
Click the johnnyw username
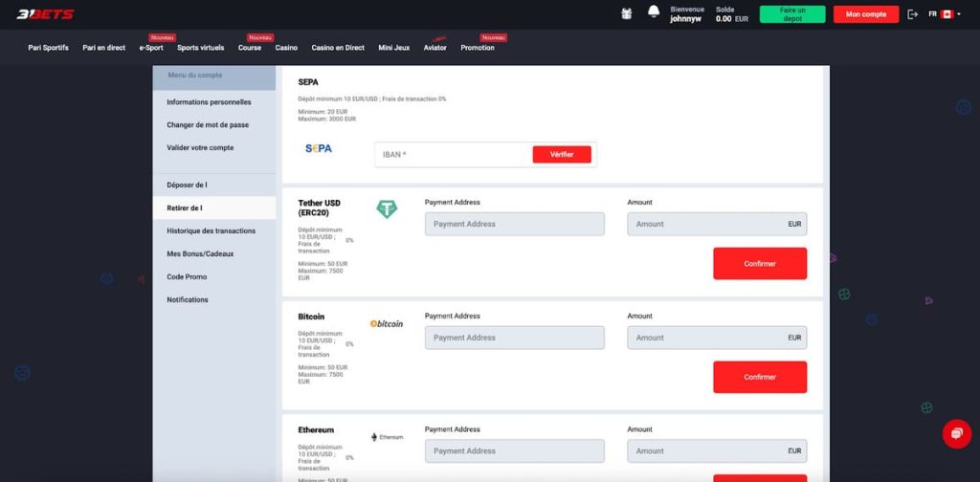pos(685,19)
